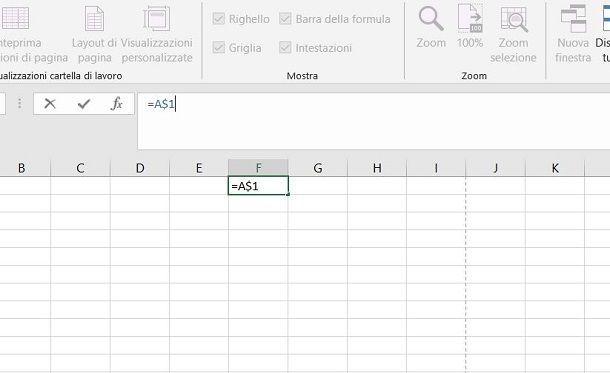Open the Zoom magnifier dialog

tap(431, 26)
